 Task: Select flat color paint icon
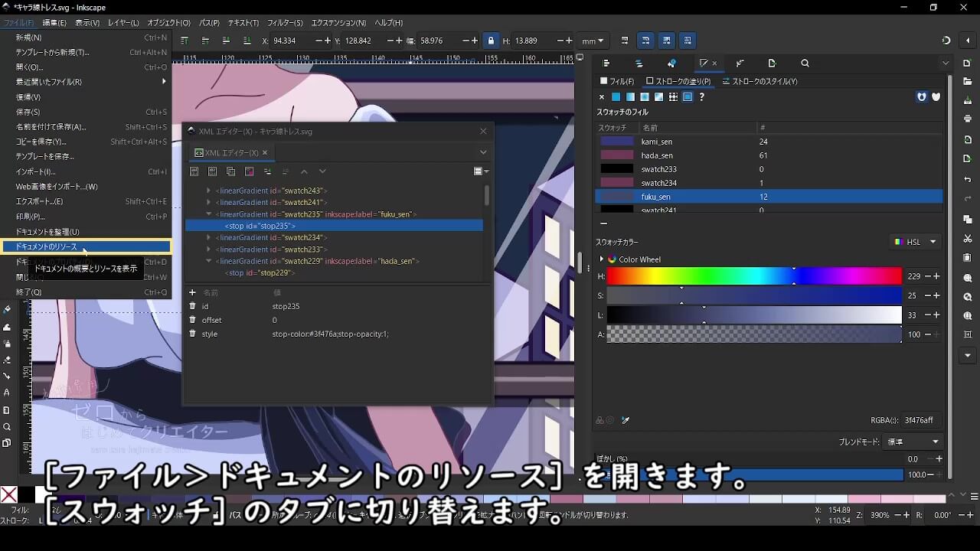[616, 97]
